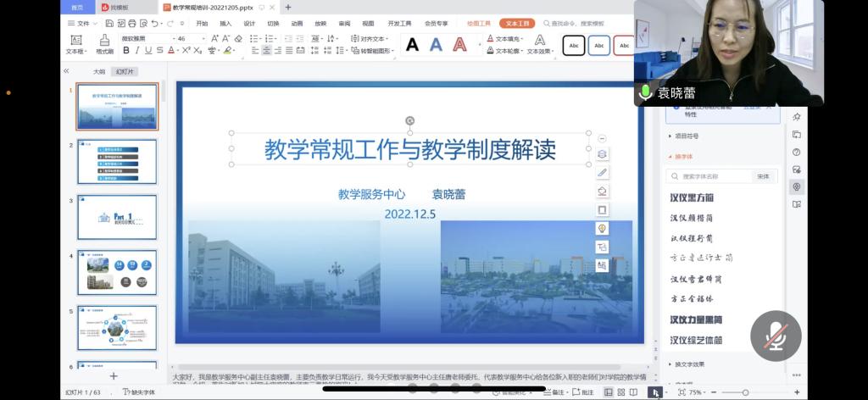Open the font size 46 dropdown
This screenshot has width=868, height=400.
(x=202, y=39)
